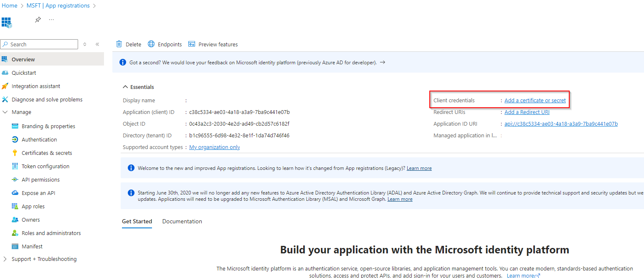This screenshot has height=278, width=644.
Task: Go to MSFT | App registrations breadcrumb
Action: [58, 5]
